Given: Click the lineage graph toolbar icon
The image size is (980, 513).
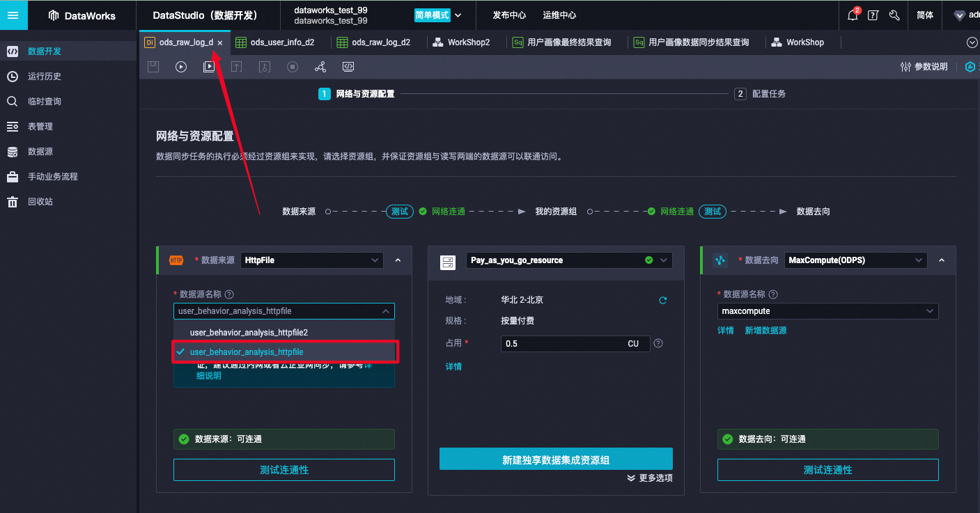Looking at the screenshot, I should pos(320,67).
